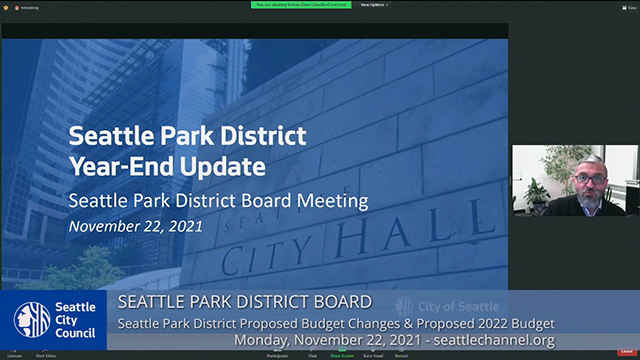Click the View layout button
Screen dimensions: 640x360
[629, 8]
